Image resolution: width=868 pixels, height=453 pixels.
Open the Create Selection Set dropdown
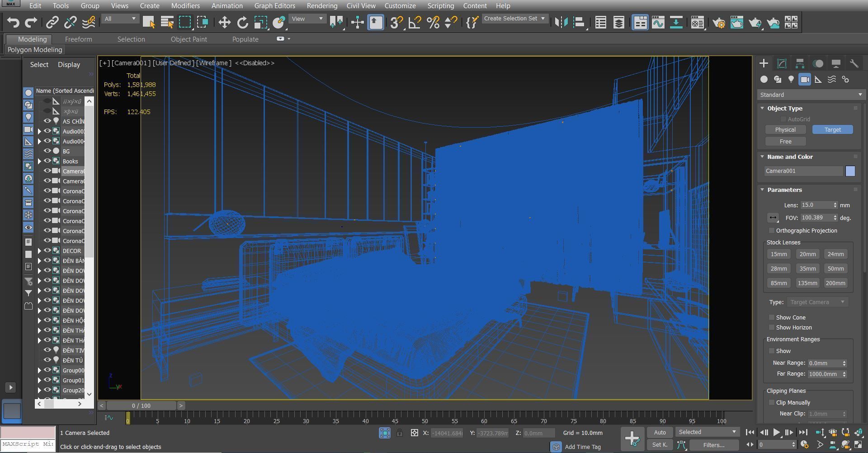pyautogui.click(x=514, y=19)
